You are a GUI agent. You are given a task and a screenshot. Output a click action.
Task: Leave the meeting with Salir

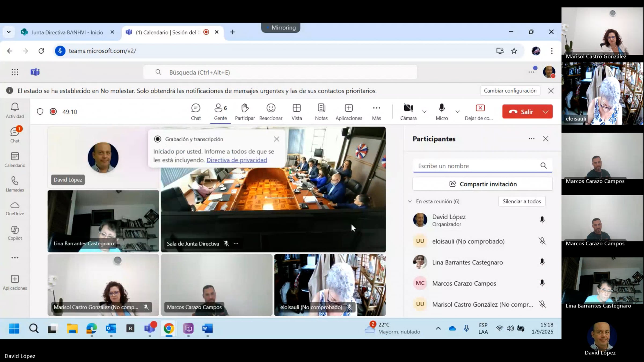click(521, 112)
